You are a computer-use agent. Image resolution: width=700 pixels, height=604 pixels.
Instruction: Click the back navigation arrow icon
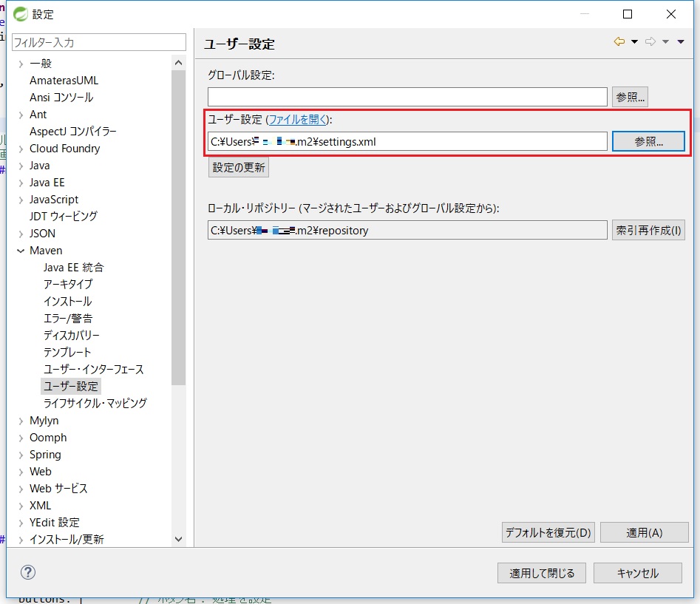pos(619,41)
